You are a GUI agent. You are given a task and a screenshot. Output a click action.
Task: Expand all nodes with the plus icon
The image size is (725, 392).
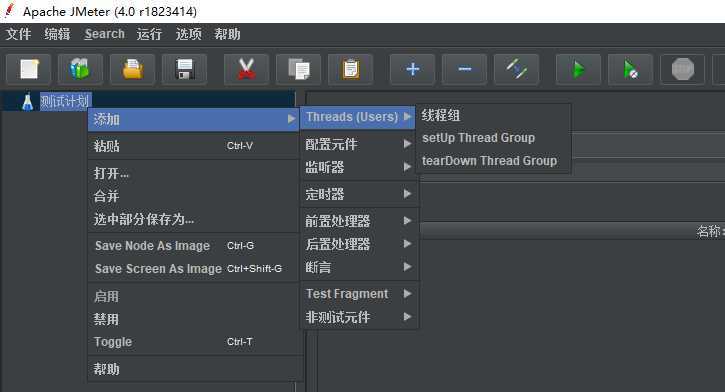click(x=412, y=69)
